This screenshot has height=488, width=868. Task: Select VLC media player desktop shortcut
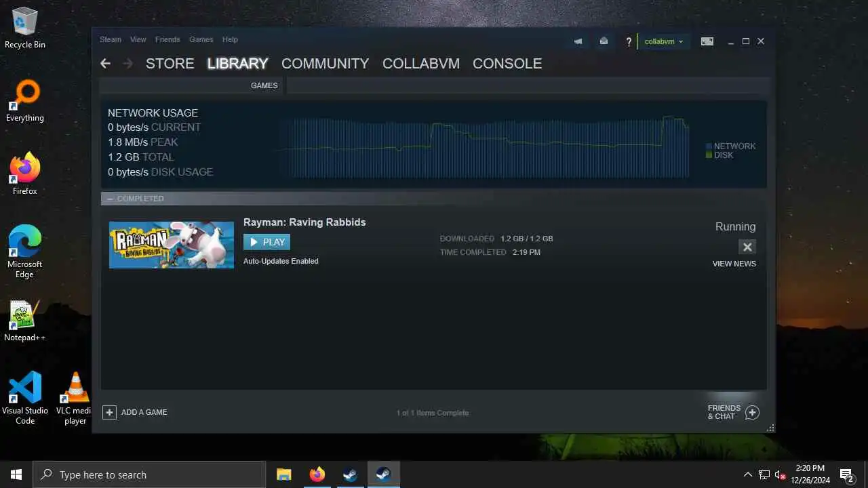(x=75, y=399)
